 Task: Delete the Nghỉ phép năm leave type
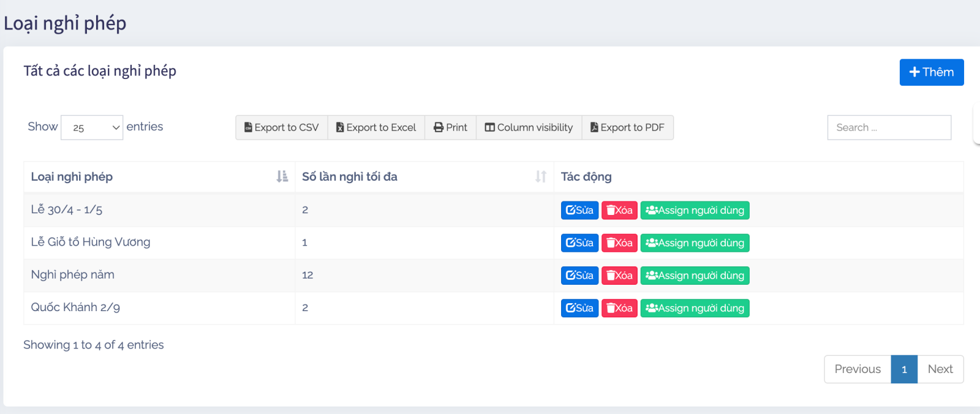pos(619,276)
